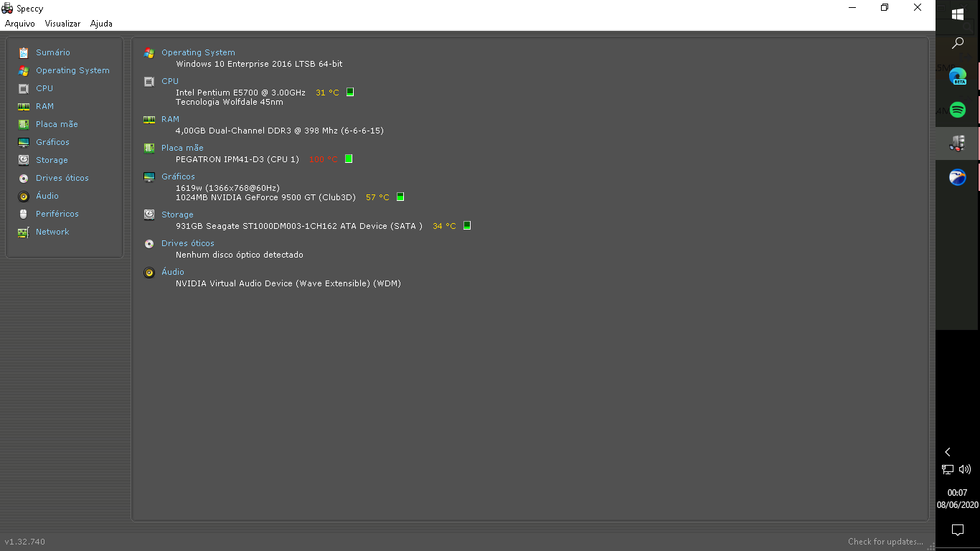Click the Gráficos monitor icon in sidebar
The width and height of the screenshot is (980, 551).
[x=24, y=142]
